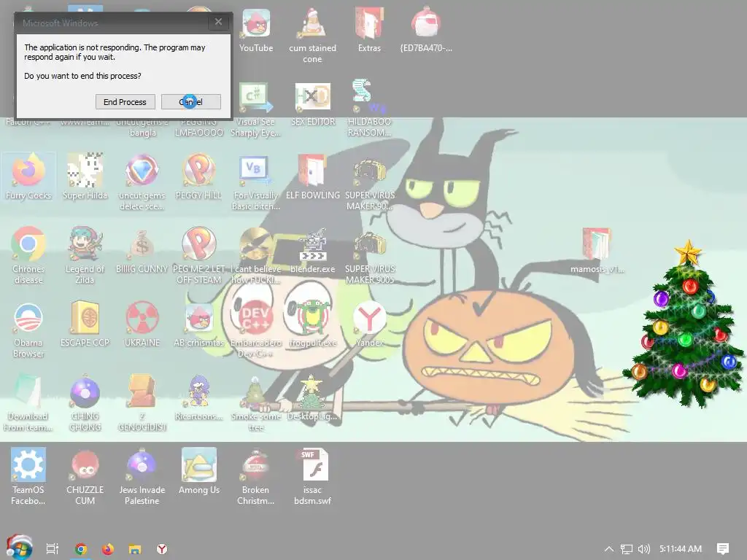Select the HILDABOO RANSOM script icon
Screen dimensions: 747x560
pos(369,109)
